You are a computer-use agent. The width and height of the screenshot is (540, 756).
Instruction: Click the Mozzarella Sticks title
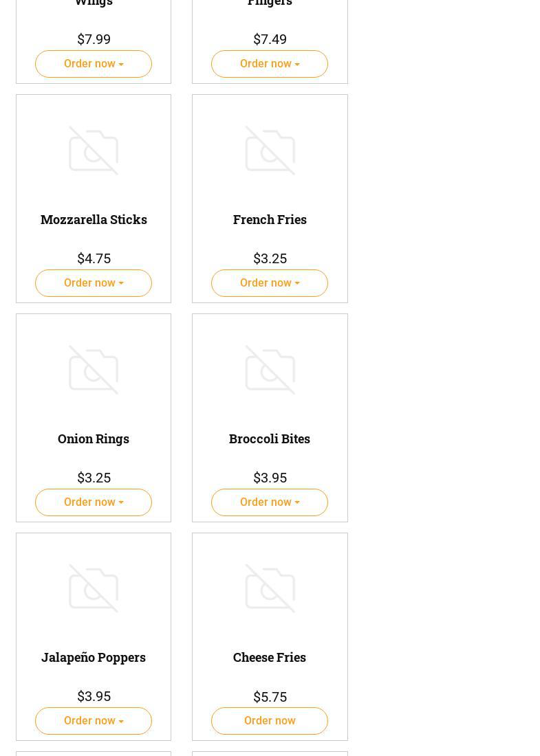pyautogui.click(x=94, y=219)
